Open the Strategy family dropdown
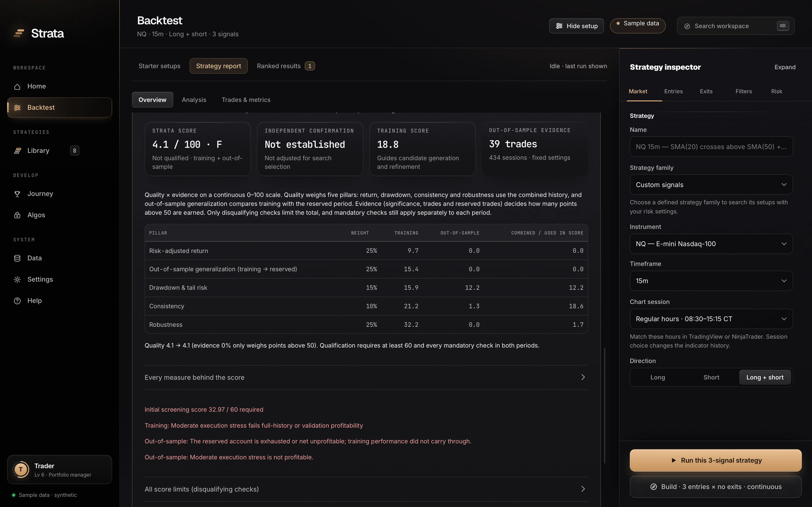This screenshot has width=812, height=507. pyautogui.click(x=711, y=185)
